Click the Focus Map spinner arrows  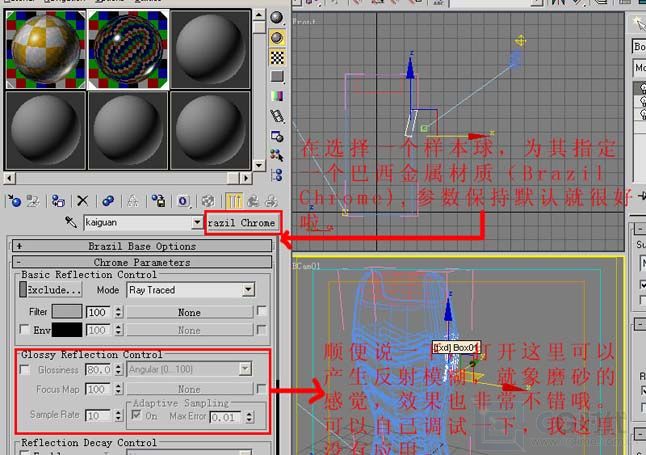click(x=119, y=389)
